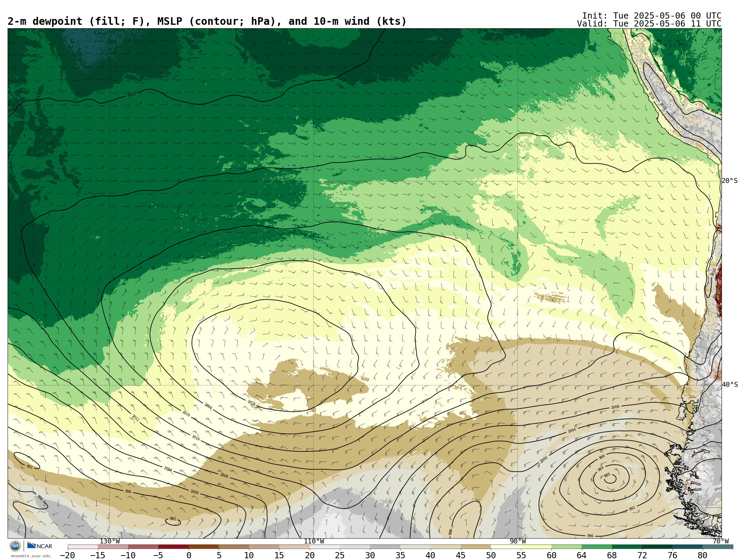744x560 pixels.
Task: Click the '980' low-pressure center label
Action: coord(607,475)
